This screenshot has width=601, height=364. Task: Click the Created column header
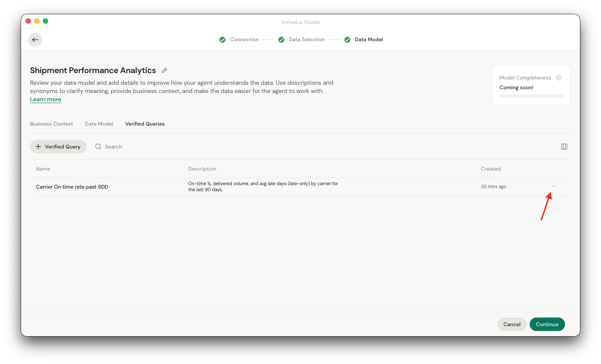click(491, 169)
